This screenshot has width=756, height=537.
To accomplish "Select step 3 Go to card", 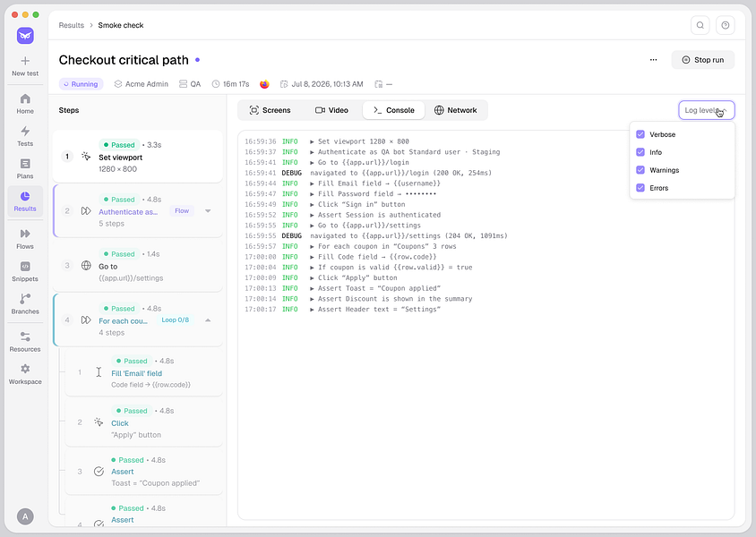I will tap(138, 266).
